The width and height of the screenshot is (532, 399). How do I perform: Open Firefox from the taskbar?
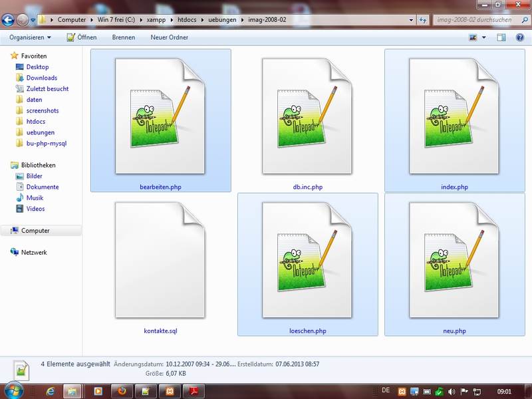click(x=121, y=390)
